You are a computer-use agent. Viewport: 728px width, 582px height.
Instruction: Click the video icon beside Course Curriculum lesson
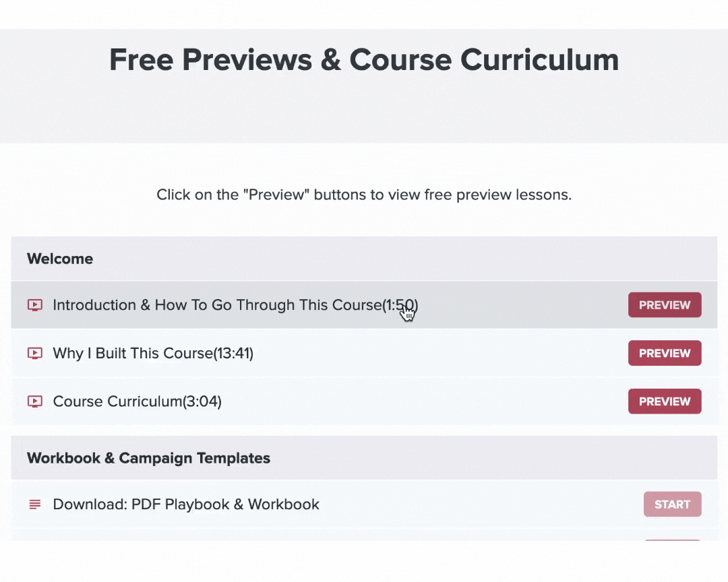click(x=35, y=401)
